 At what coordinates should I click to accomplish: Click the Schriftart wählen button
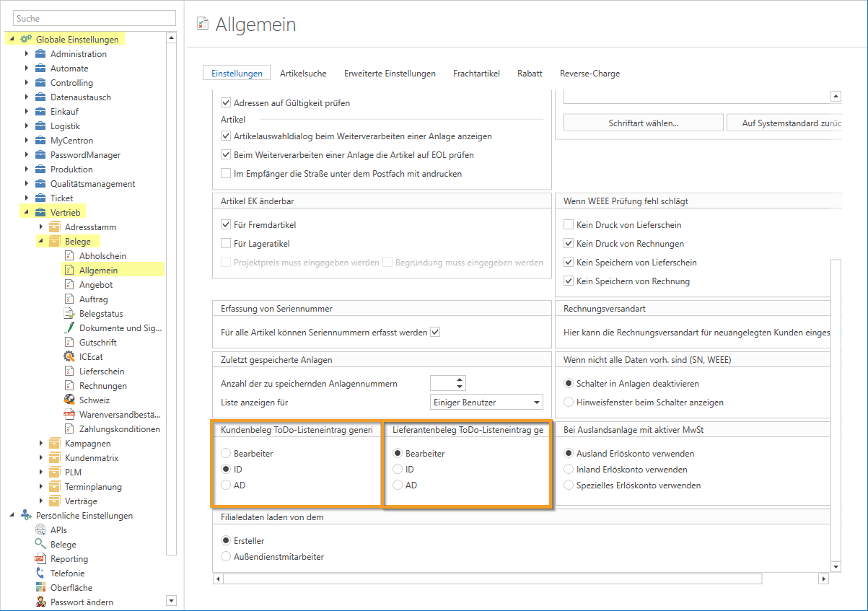point(643,123)
